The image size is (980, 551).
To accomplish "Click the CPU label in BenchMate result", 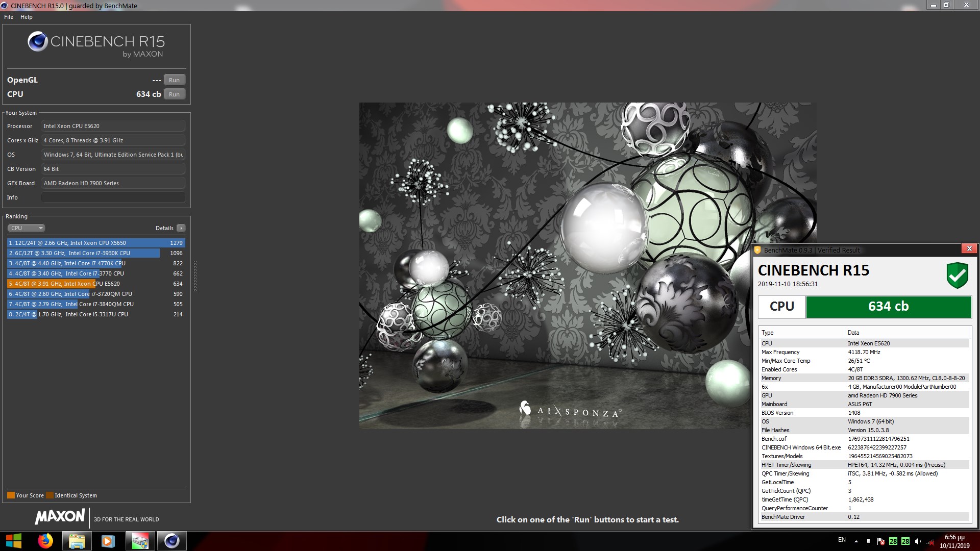I will point(782,307).
